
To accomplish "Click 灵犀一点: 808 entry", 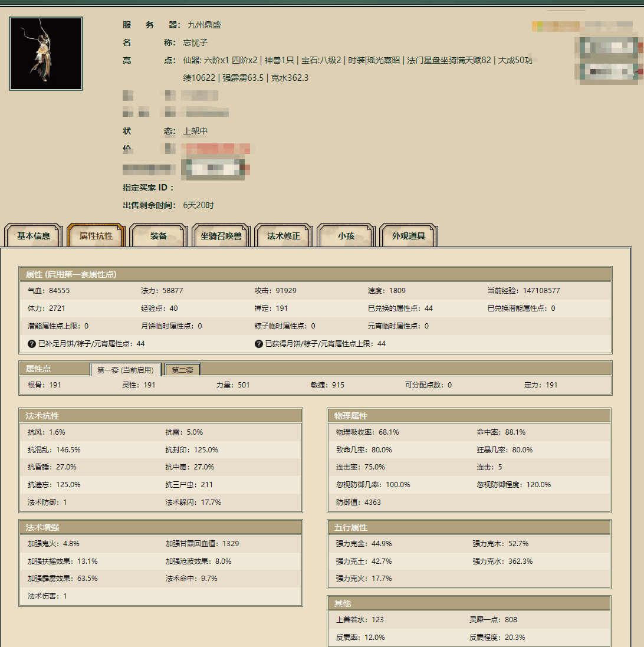I will click(493, 620).
